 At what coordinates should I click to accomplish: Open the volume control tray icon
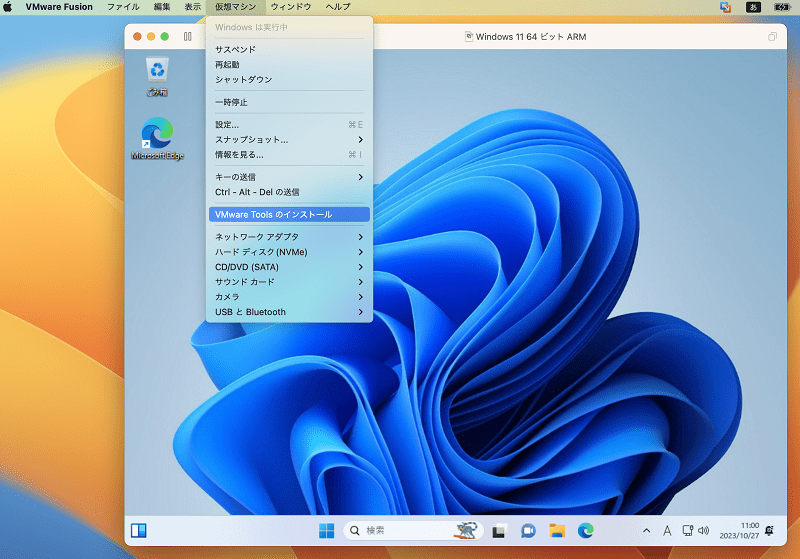(x=703, y=531)
